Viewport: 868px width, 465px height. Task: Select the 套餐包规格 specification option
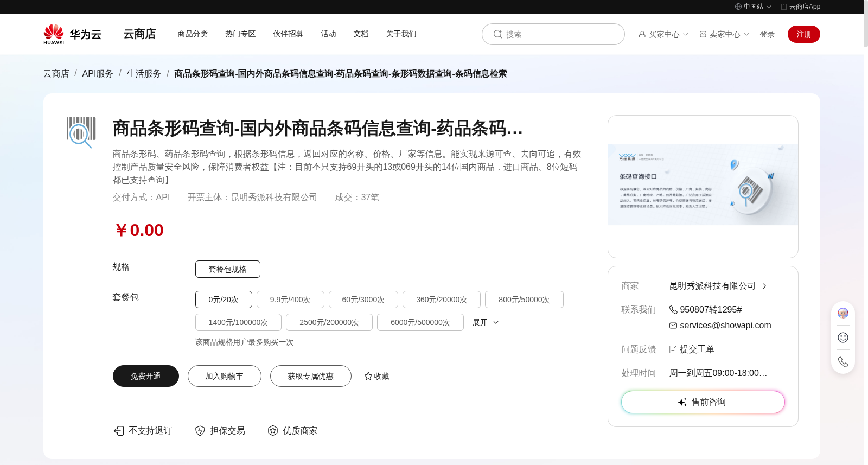point(228,269)
